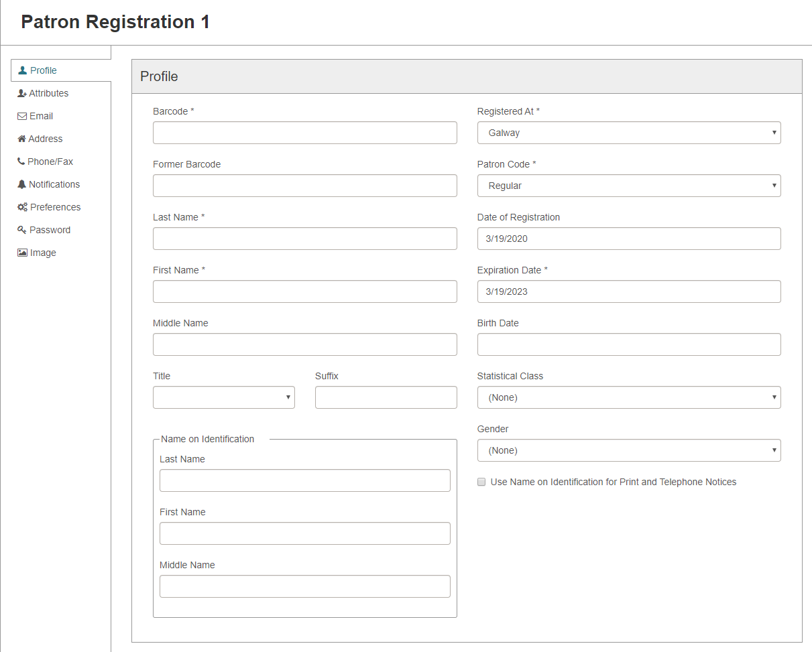This screenshot has height=652, width=812.
Task: Switch to the Notifications section tab
Action: 54,184
